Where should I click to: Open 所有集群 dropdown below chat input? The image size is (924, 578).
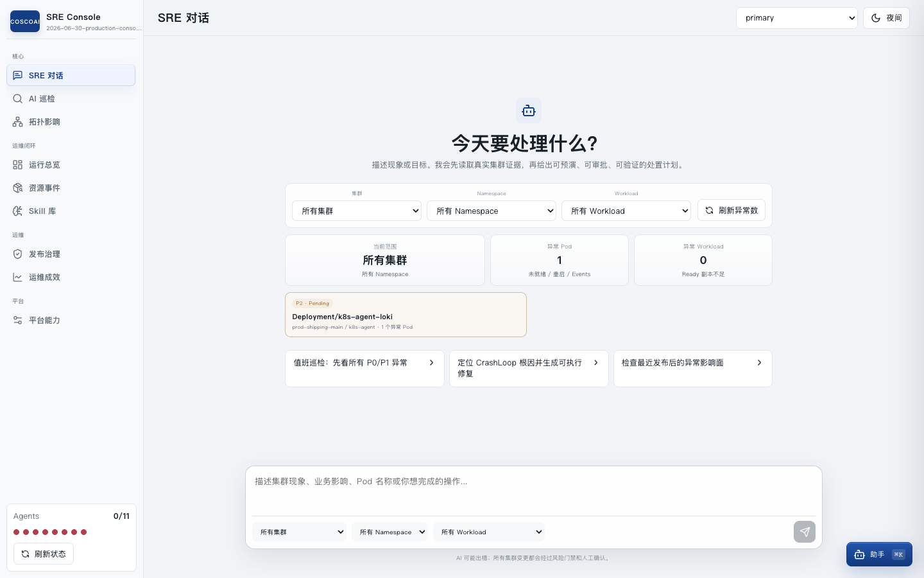click(300, 532)
